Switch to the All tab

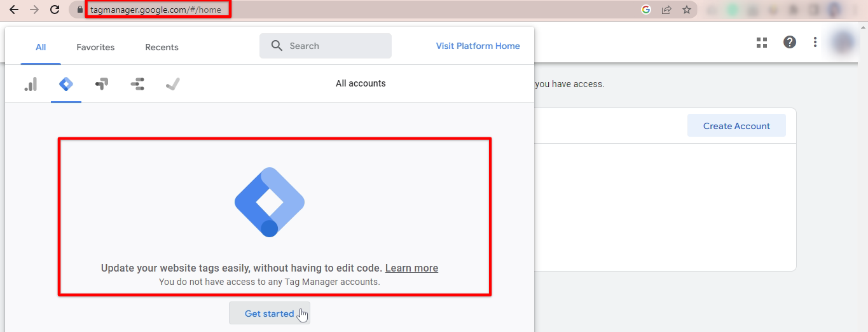pyautogui.click(x=41, y=47)
